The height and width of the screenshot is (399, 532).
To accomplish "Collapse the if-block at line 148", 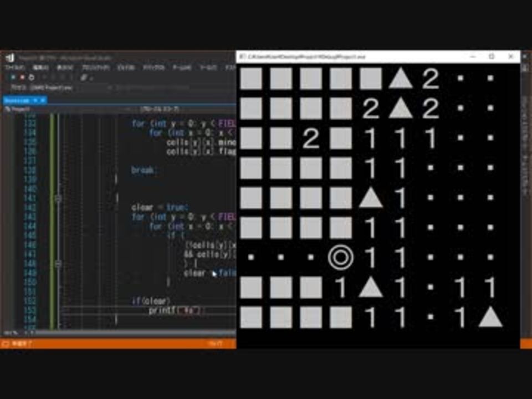I will [x=58, y=263].
